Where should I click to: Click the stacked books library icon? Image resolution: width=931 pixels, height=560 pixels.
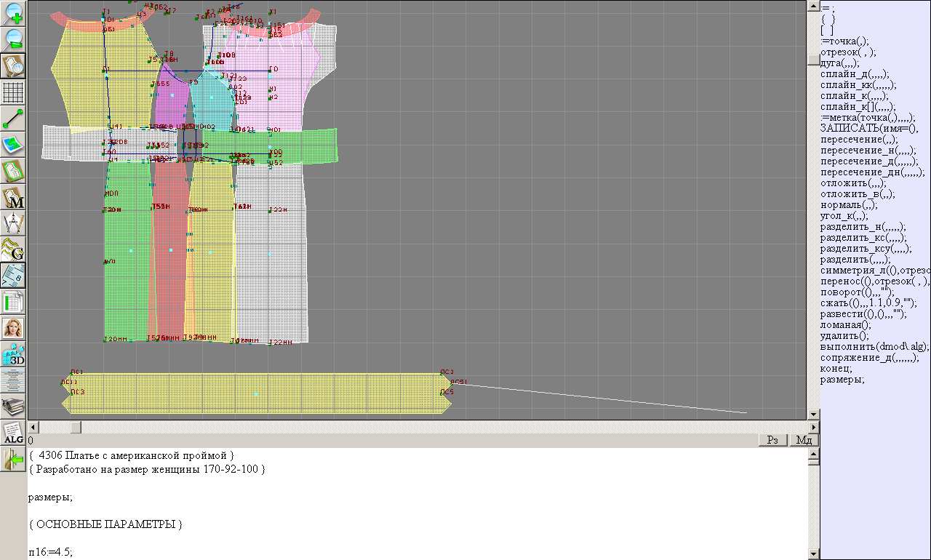(14, 406)
